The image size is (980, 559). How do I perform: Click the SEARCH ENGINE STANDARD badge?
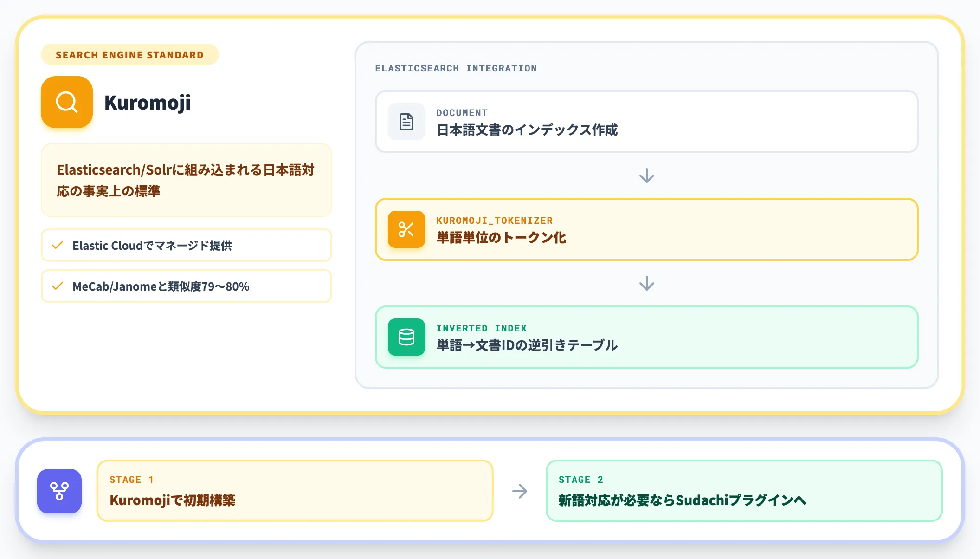[130, 55]
